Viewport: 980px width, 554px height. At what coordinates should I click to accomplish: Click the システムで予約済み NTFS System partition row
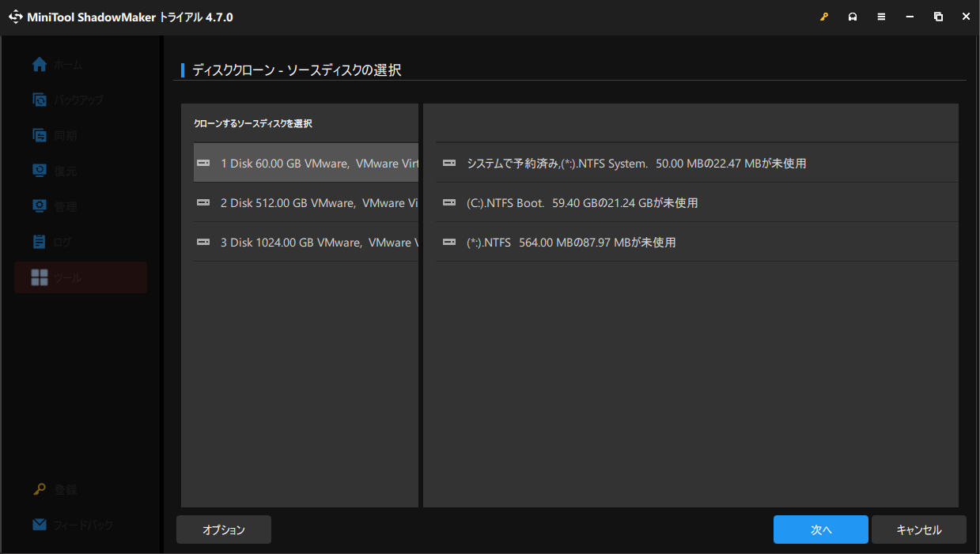coord(697,163)
